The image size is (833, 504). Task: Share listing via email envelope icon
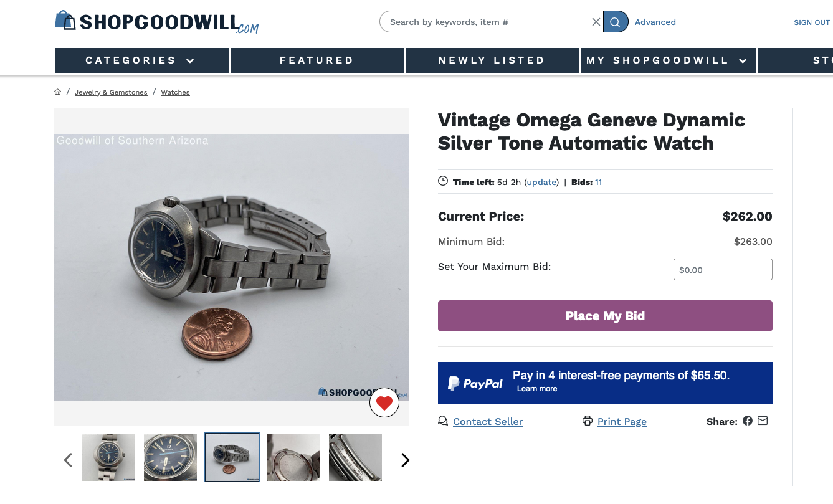pyautogui.click(x=763, y=421)
